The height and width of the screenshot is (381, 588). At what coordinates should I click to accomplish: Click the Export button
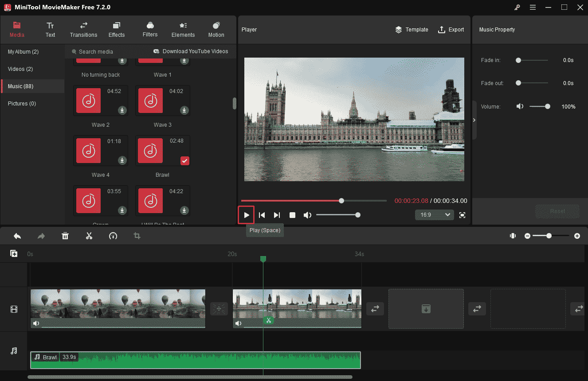coord(451,30)
